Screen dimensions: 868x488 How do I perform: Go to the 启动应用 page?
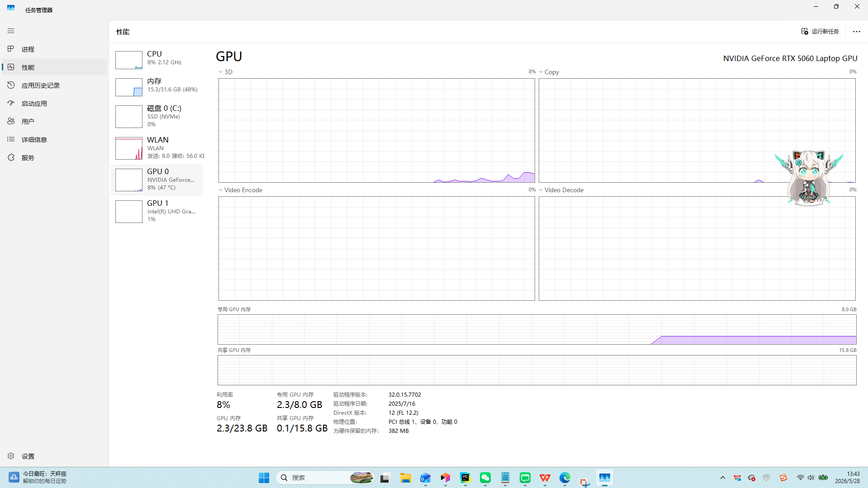pyautogui.click(x=54, y=103)
